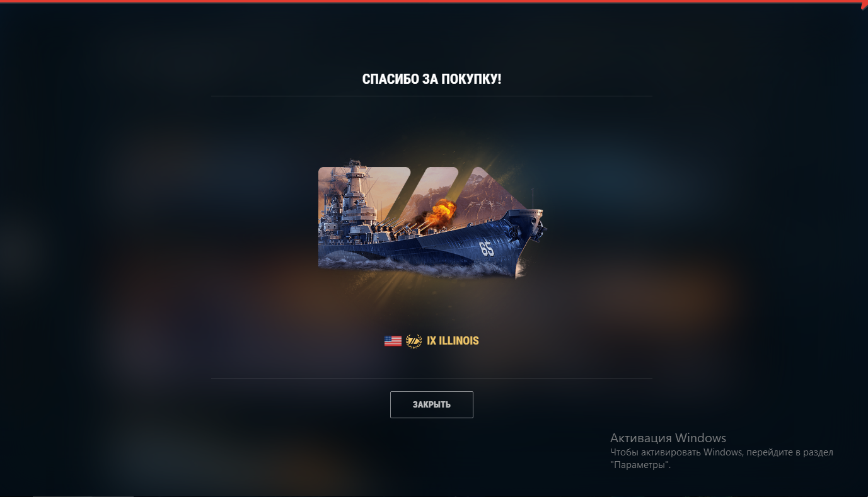This screenshot has height=497, width=868.
Task: Click the СПАСИБО ЗА ПОКУПКУ! heading
Action: coord(432,79)
